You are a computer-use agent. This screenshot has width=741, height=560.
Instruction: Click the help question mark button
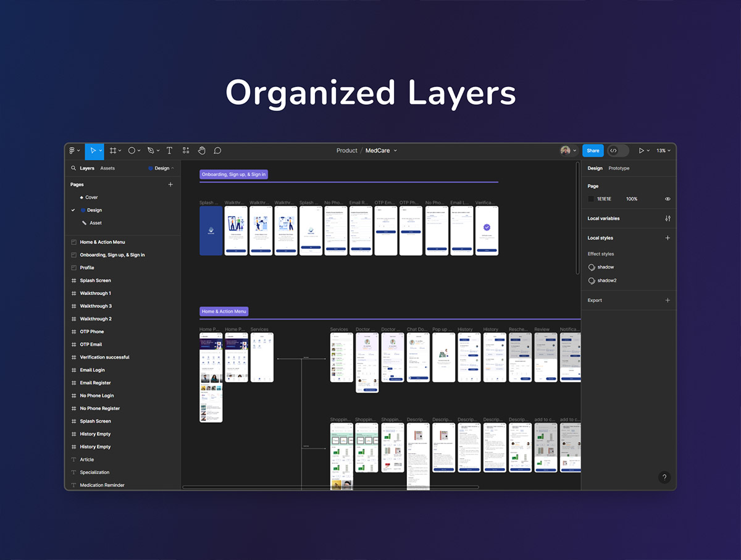point(664,477)
